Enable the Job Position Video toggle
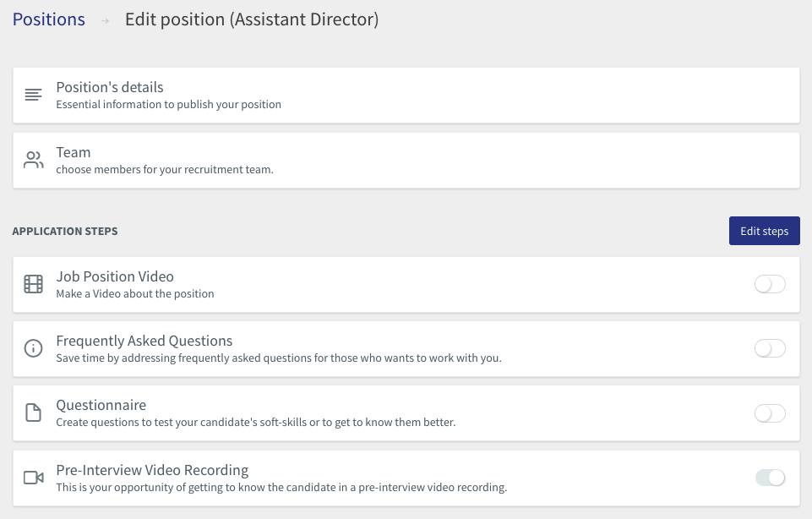 pyautogui.click(x=770, y=284)
